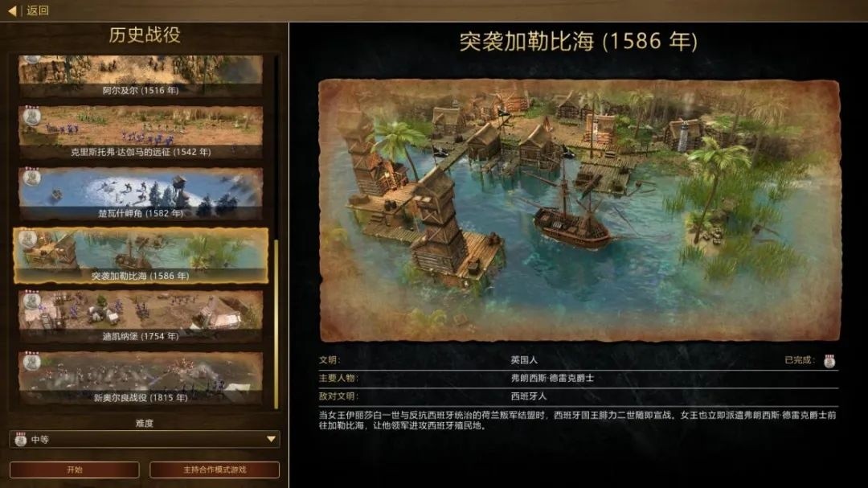Click the 主持合作模式游戏 button
Viewport: 868px width, 488px height.
[215, 470]
